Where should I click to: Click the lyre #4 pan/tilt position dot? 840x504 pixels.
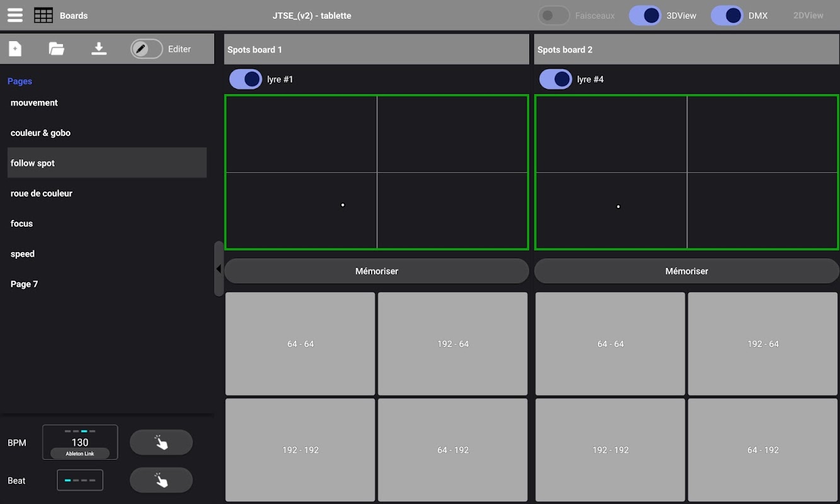[618, 207]
